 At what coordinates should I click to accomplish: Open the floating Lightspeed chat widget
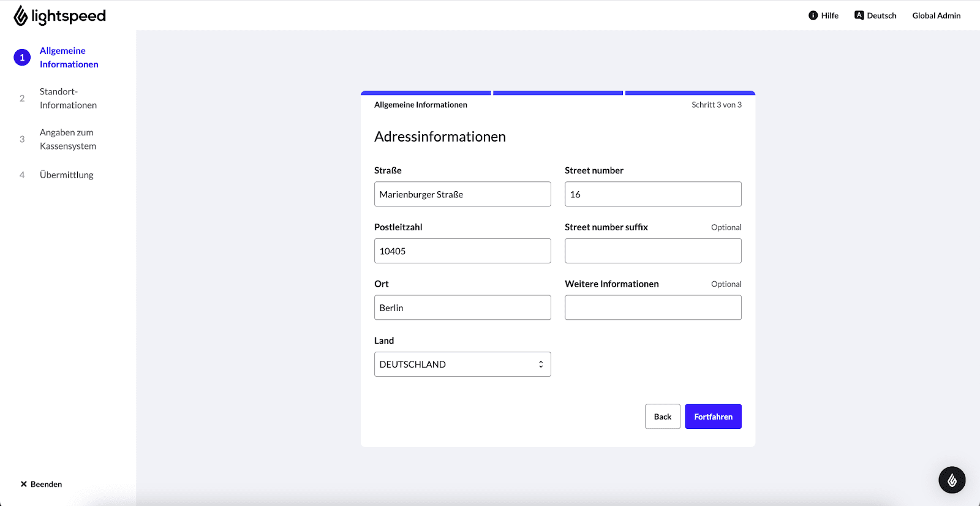tap(952, 480)
